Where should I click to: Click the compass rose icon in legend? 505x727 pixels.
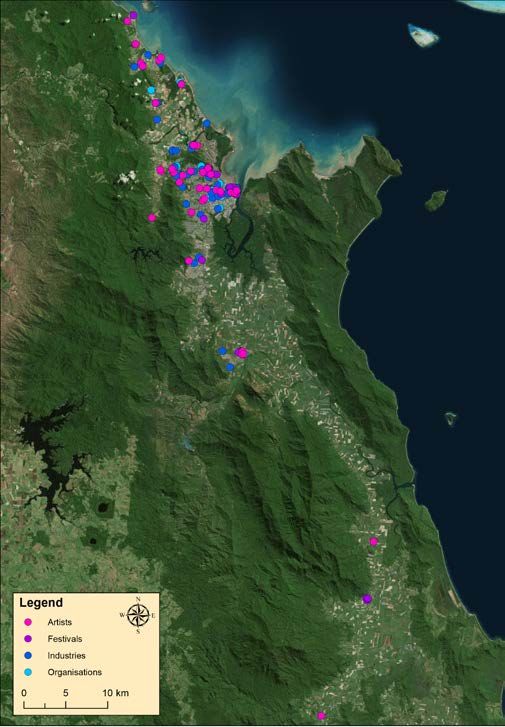point(138,615)
